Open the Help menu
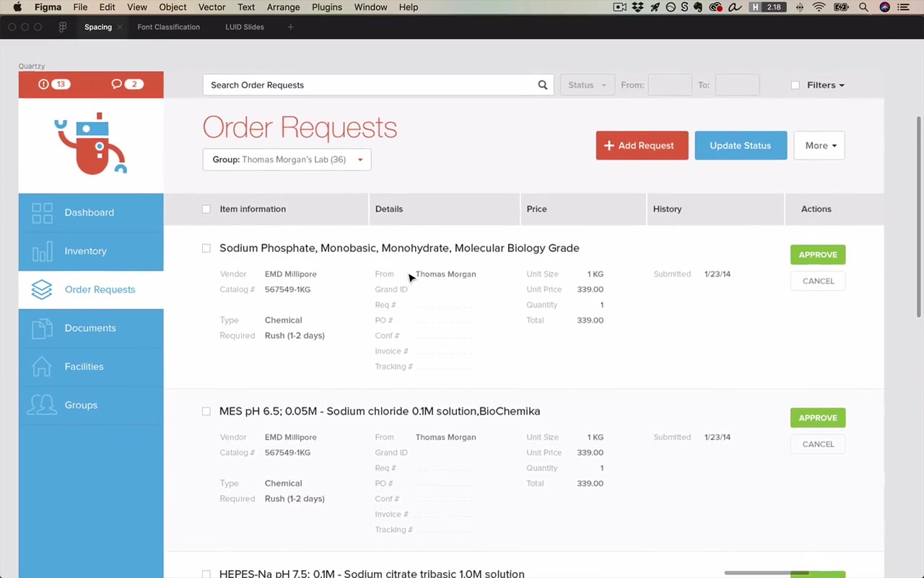The width and height of the screenshot is (924, 578). (x=409, y=7)
